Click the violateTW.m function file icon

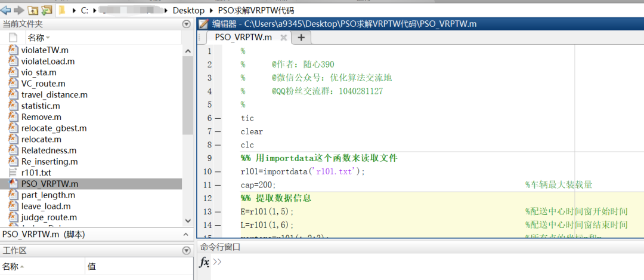click(13, 50)
